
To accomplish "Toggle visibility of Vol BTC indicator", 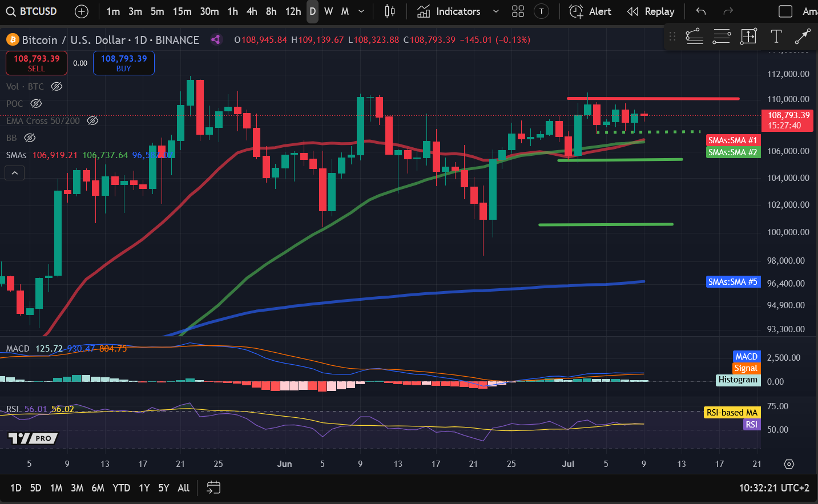I will [57, 87].
